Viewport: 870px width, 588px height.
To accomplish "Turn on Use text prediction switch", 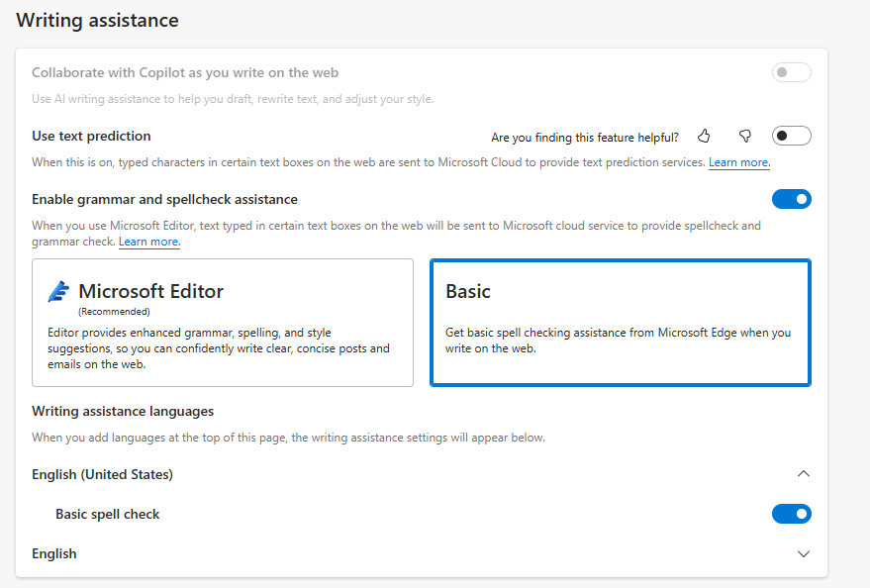I will [x=791, y=136].
